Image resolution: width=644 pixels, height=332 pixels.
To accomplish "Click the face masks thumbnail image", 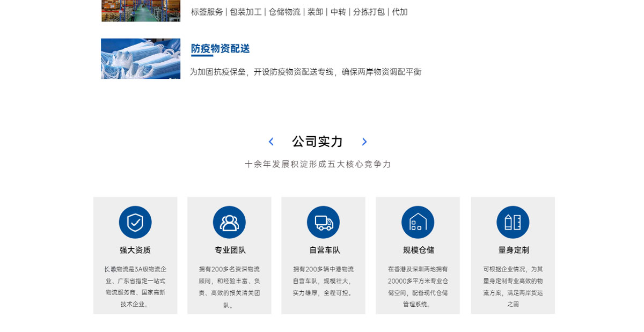I will pyautogui.click(x=141, y=58).
